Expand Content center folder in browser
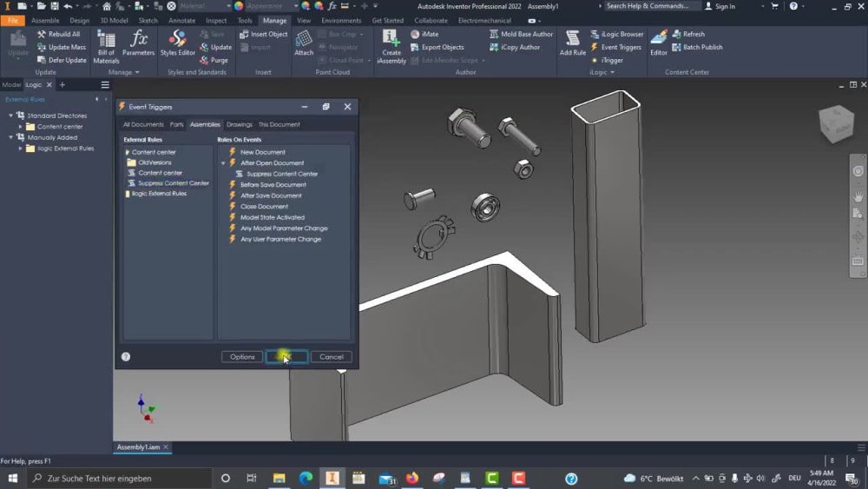The width and height of the screenshot is (868, 489). (21, 127)
